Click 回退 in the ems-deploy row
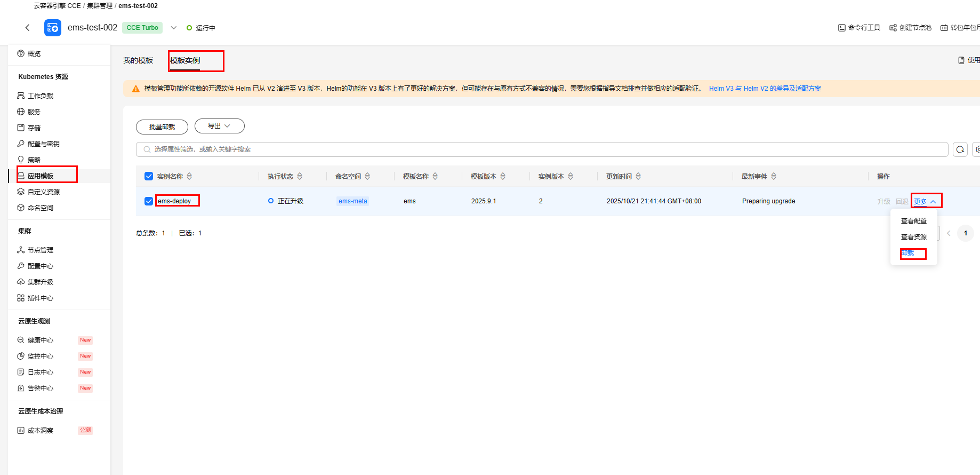The image size is (980, 475). (902, 201)
